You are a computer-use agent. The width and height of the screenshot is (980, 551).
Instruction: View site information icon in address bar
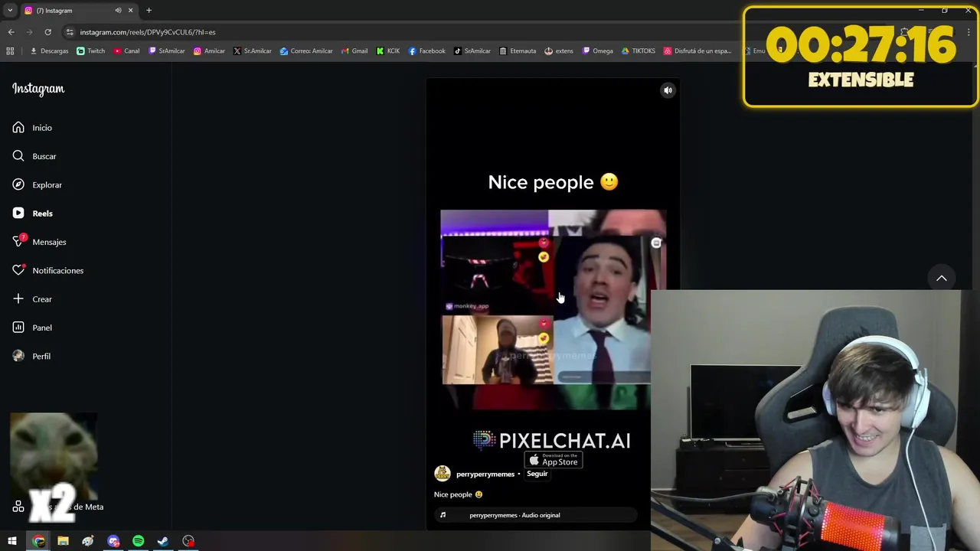point(70,32)
